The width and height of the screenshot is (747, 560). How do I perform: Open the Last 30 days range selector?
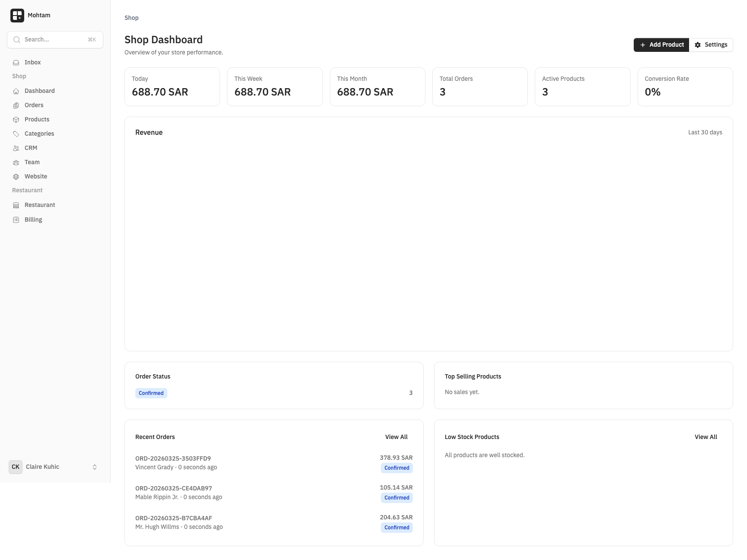pyautogui.click(x=705, y=132)
